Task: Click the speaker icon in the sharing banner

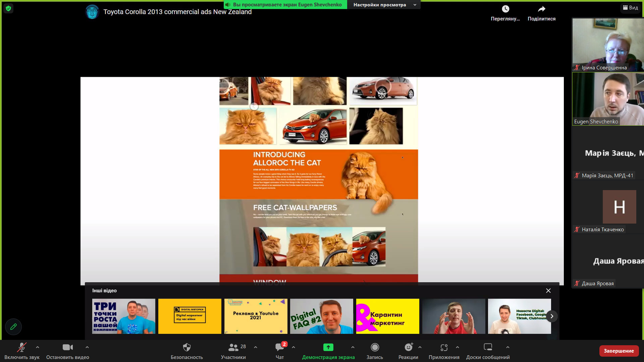Action: (228, 5)
